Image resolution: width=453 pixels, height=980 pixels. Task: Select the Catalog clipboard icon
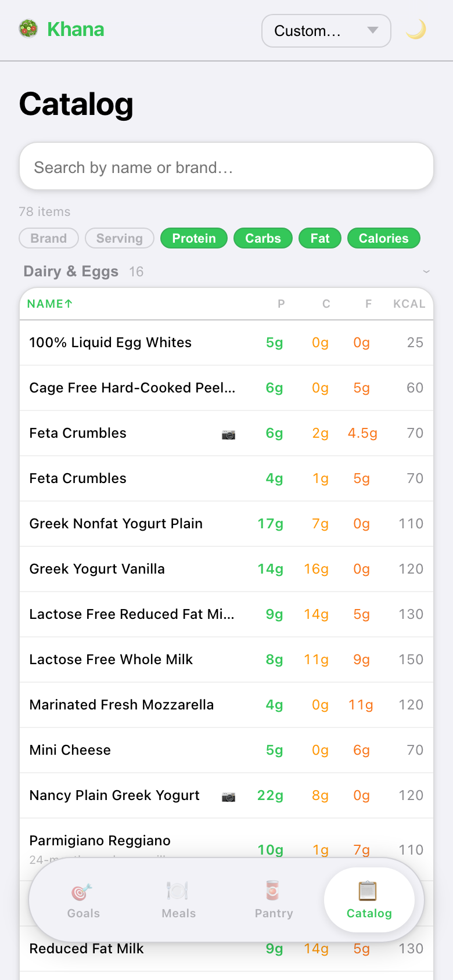pos(368,891)
